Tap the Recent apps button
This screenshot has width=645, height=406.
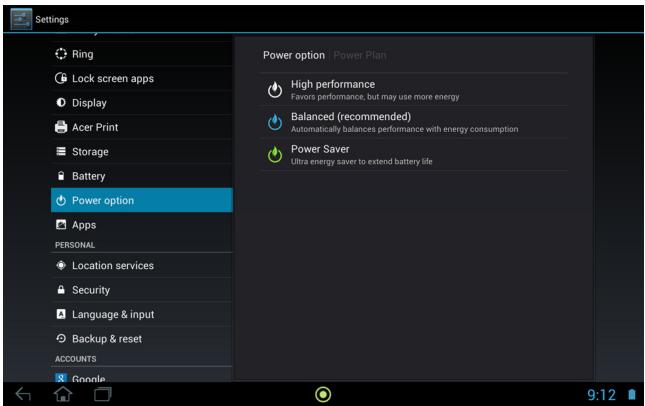click(102, 394)
